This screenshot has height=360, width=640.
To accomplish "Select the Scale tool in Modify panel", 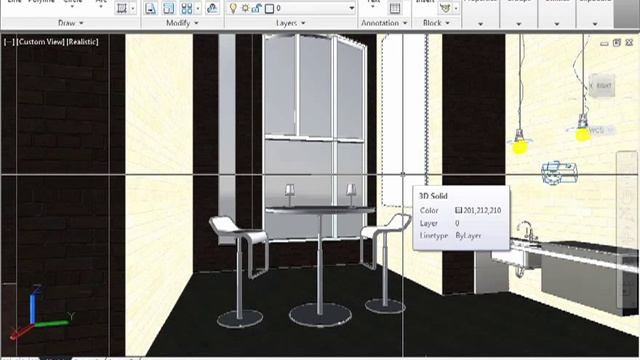I will tap(168, 8).
